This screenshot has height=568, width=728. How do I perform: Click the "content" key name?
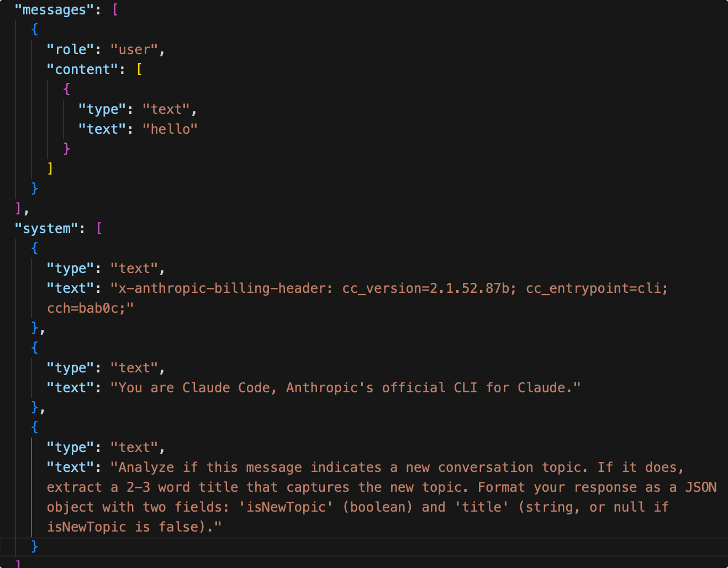pyautogui.click(x=82, y=70)
